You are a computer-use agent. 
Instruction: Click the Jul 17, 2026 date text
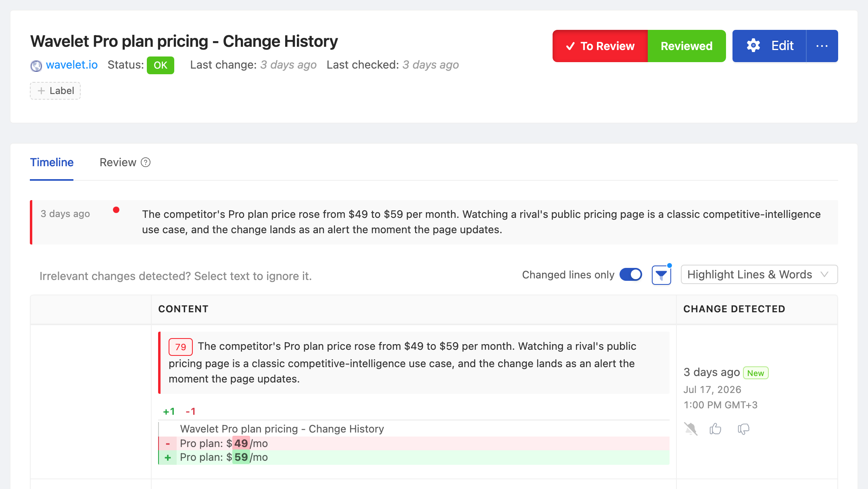coord(712,390)
